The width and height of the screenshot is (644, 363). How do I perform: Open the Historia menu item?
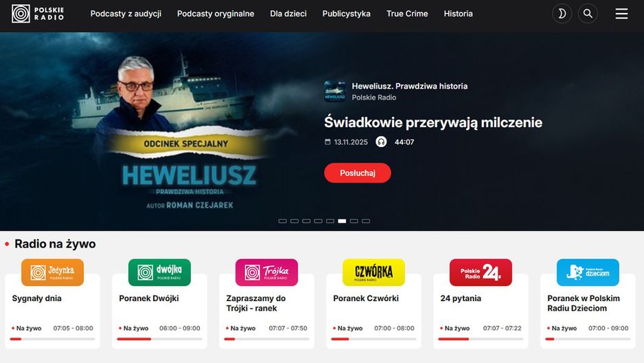(x=458, y=14)
